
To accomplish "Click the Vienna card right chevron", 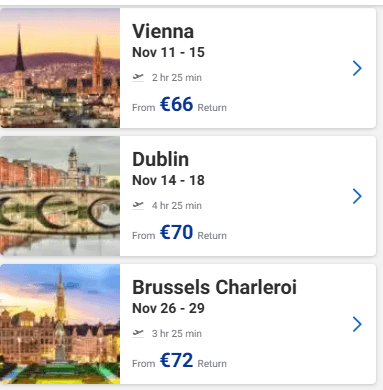I will pos(357,68).
